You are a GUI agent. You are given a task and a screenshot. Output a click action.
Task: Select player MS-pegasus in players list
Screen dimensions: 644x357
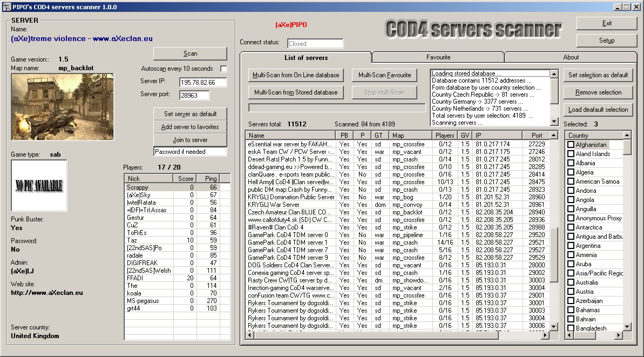172,301
